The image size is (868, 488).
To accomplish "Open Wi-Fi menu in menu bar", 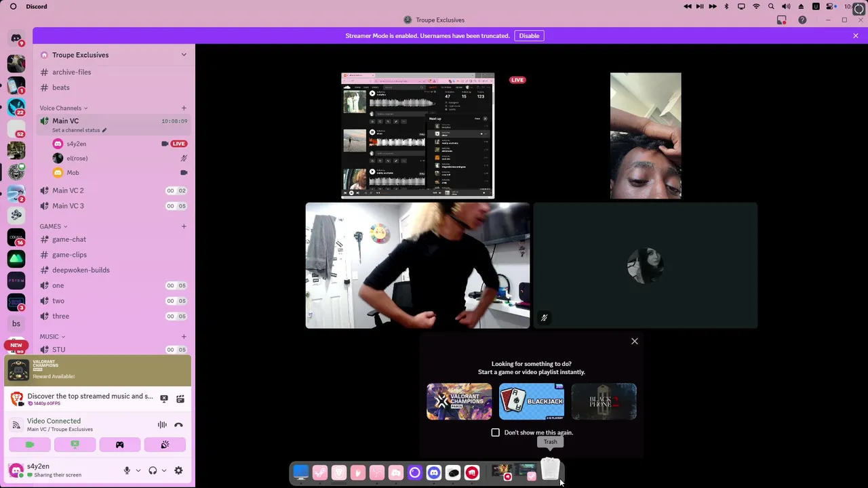I will (x=756, y=7).
